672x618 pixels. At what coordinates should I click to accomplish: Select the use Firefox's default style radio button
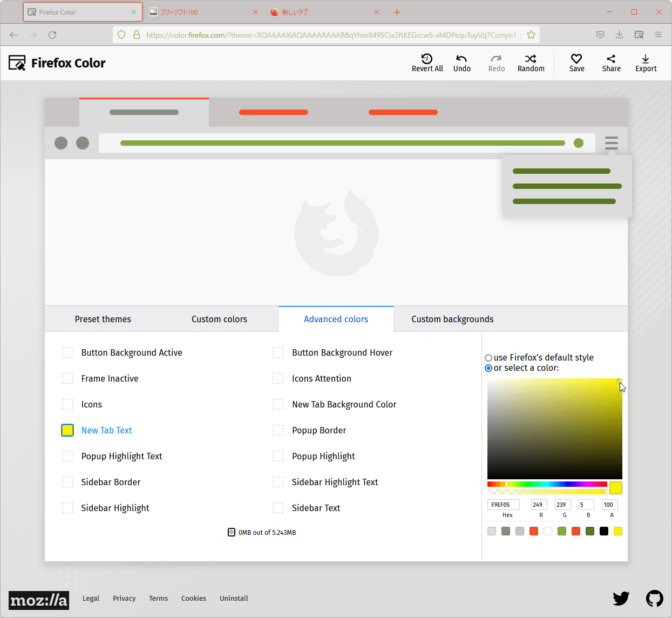coord(488,357)
